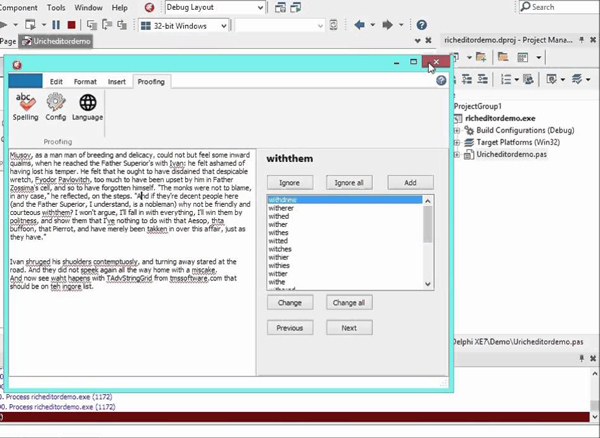This screenshot has width=600, height=438.
Task: Click the Change button
Action: 290,303
